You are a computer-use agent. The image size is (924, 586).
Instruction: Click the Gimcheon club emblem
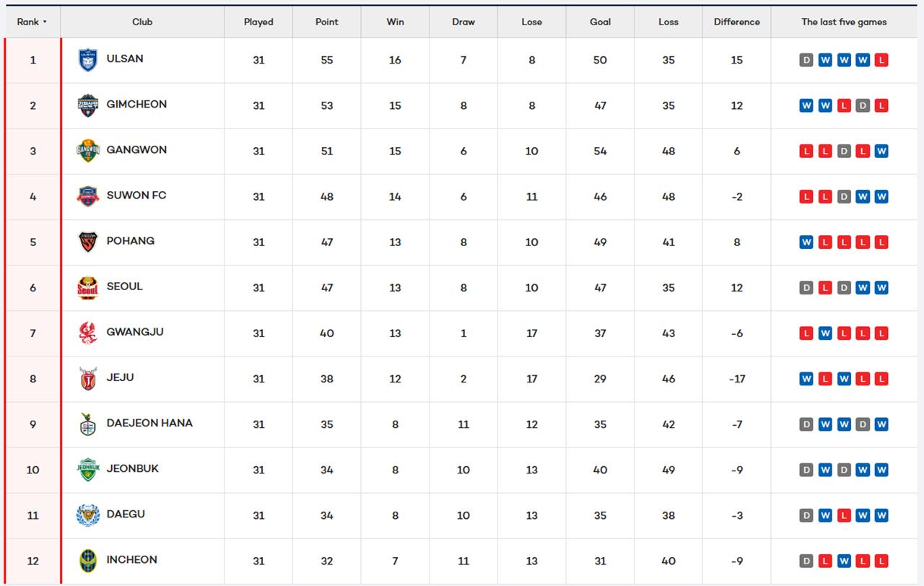coord(88,105)
